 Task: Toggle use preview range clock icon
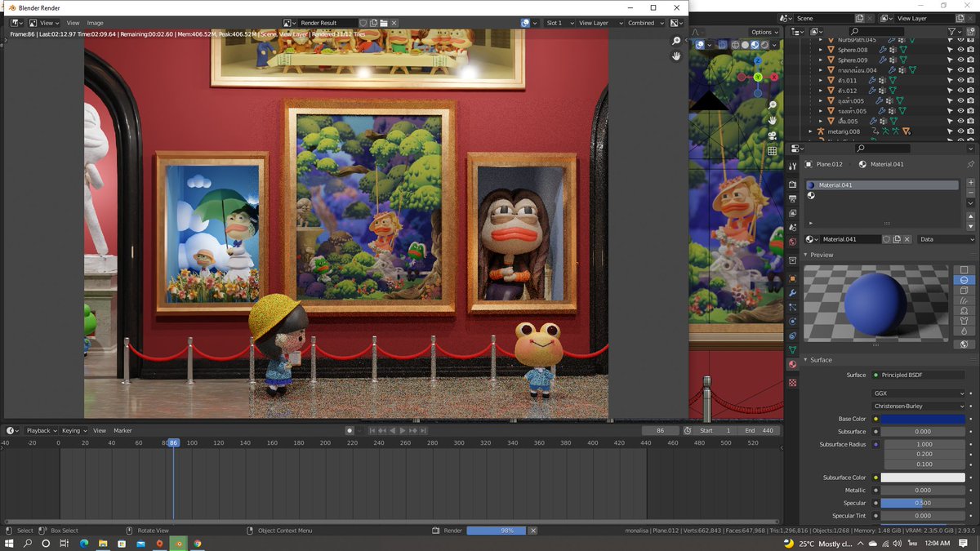(687, 430)
